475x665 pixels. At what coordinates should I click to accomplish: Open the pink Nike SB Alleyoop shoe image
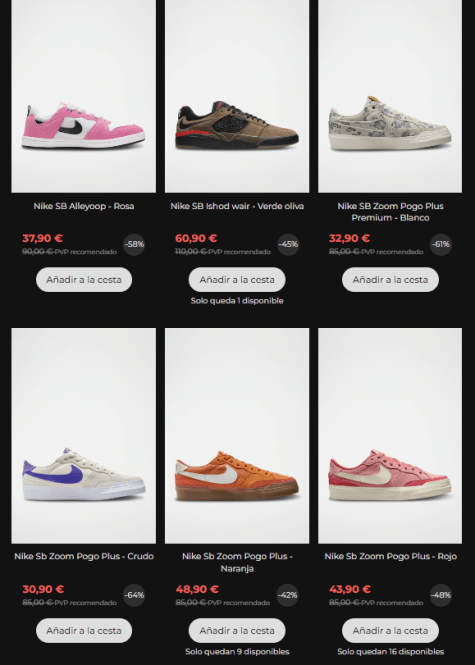point(84,96)
